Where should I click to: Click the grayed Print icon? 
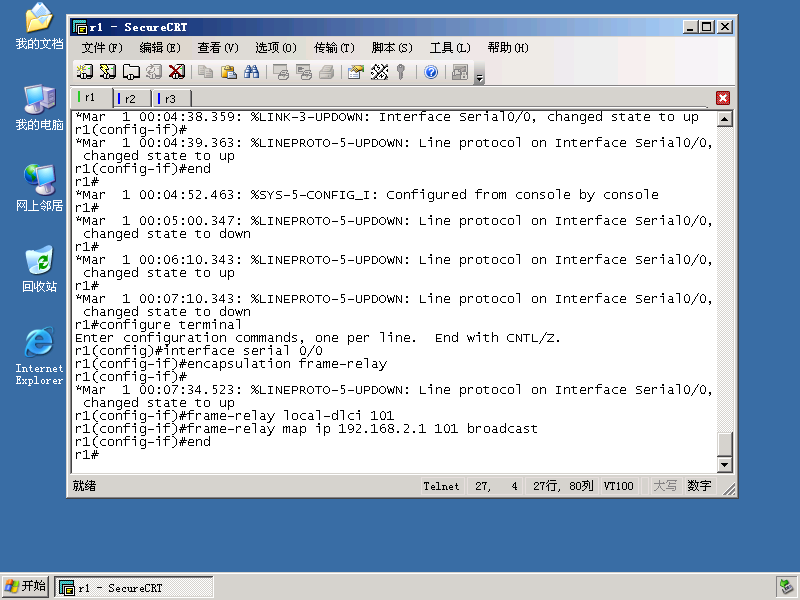click(x=327, y=72)
